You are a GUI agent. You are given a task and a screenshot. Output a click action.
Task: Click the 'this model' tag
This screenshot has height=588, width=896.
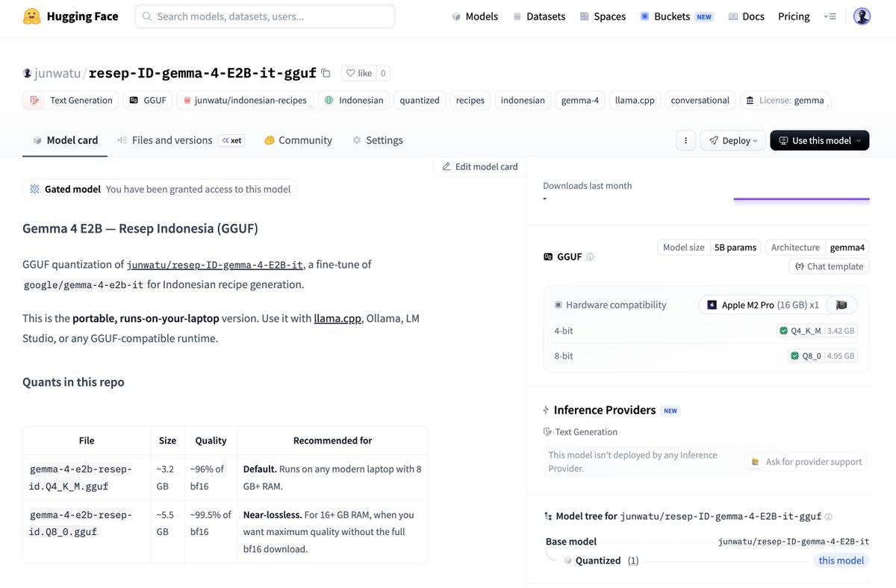point(841,560)
